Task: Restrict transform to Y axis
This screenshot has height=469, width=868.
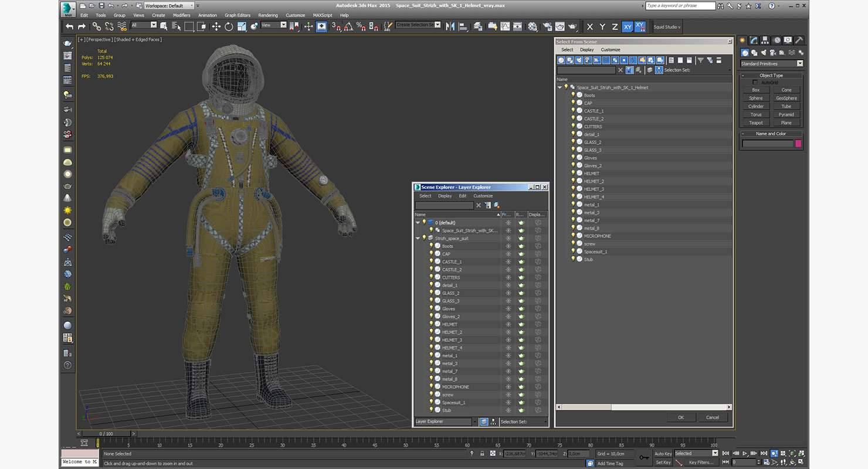Action: [602, 27]
